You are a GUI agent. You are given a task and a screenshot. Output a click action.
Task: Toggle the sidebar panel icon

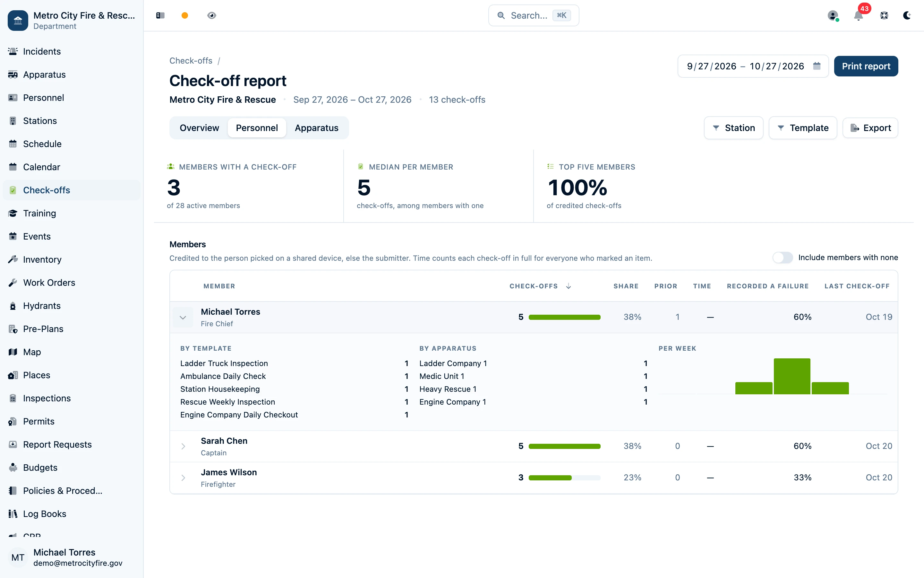(x=160, y=15)
